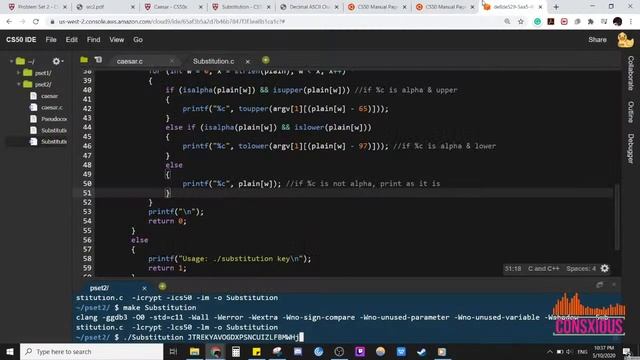The height and width of the screenshot is (360, 640).
Task: Switch to the pset2/ terminal tab
Action: [x=99, y=288]
